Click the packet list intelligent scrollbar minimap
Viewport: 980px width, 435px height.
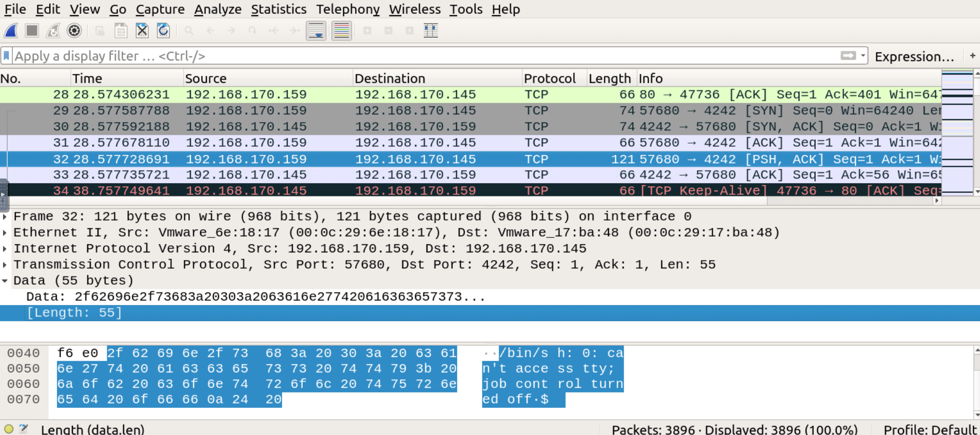point(957,132)
